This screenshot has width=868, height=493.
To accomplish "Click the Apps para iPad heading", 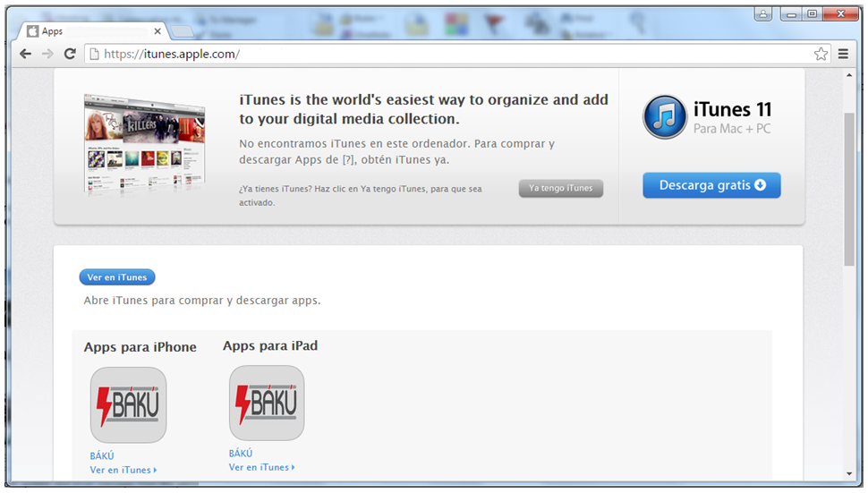I will [270, 346].
